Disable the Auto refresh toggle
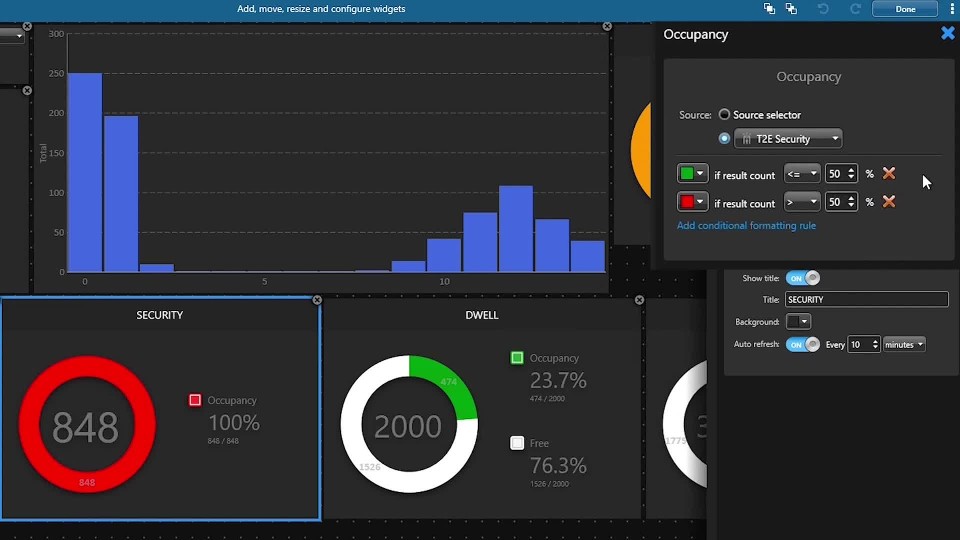Image resolution: width=960 pixels, height=540 pixels. 802,344
